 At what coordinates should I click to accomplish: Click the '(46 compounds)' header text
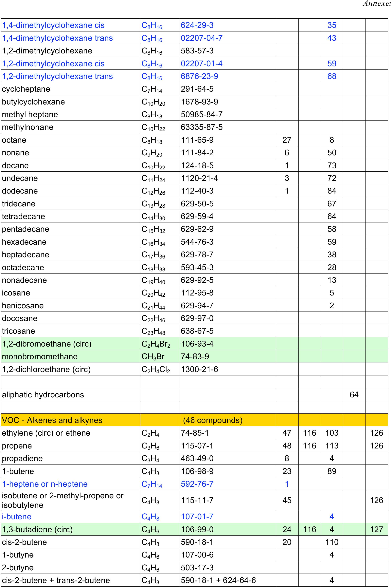tap(213, 420)
